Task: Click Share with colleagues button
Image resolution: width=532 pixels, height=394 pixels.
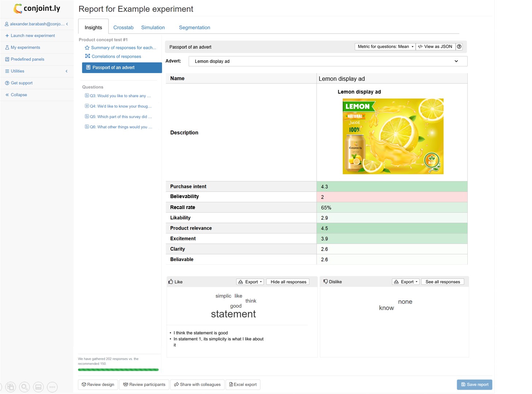Action: (x=197, y=384)
